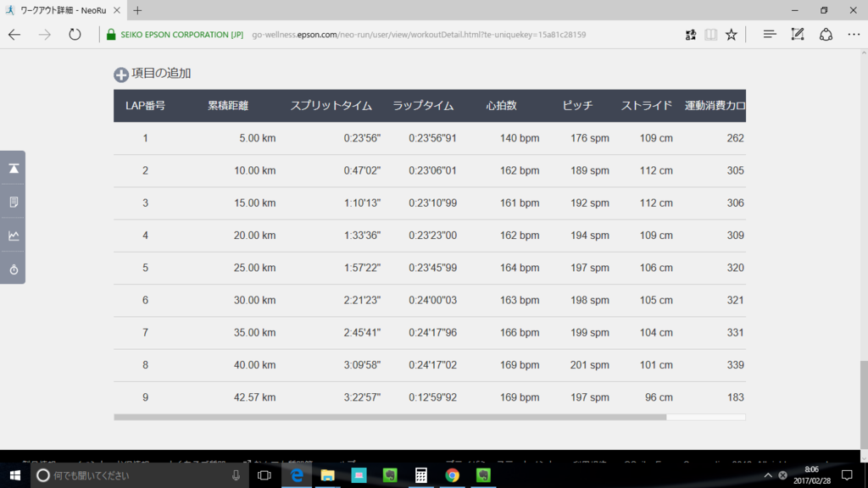Click the green site security lock icon

pos(111,34)
